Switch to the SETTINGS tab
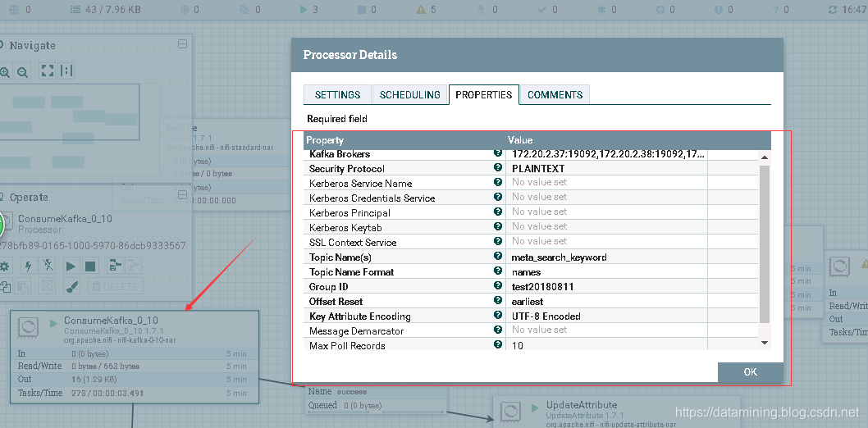 click(338, 94)
